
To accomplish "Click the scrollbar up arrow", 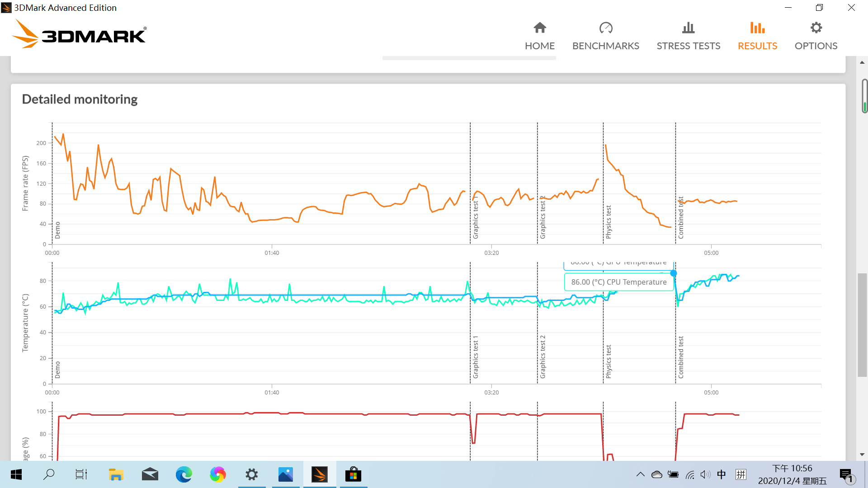I will (863, 62).
